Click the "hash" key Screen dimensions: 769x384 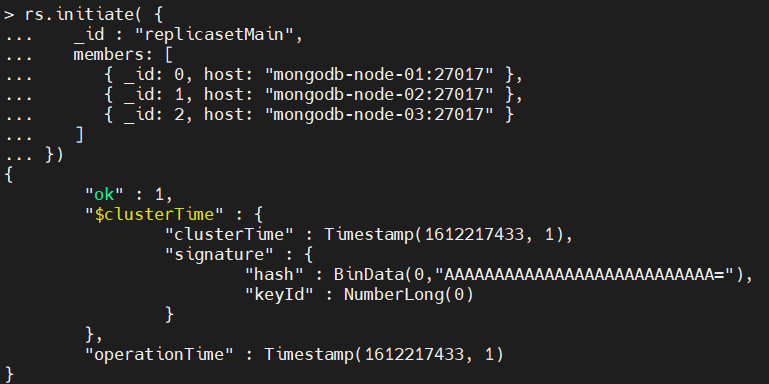pyautogui.click(x=274, y=275)
